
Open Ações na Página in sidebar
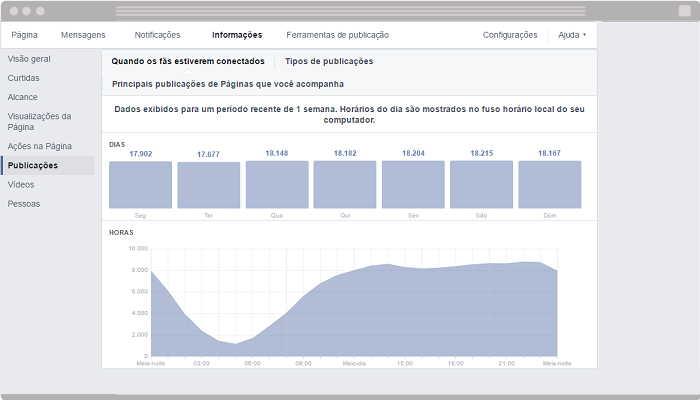pos(39,146)
